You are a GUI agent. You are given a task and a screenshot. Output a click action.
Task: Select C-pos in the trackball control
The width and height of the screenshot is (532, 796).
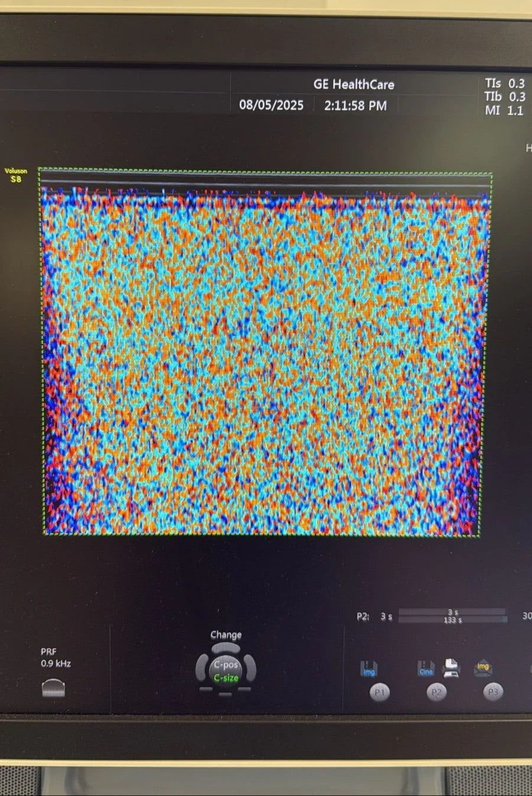click(x=226, y=665)
